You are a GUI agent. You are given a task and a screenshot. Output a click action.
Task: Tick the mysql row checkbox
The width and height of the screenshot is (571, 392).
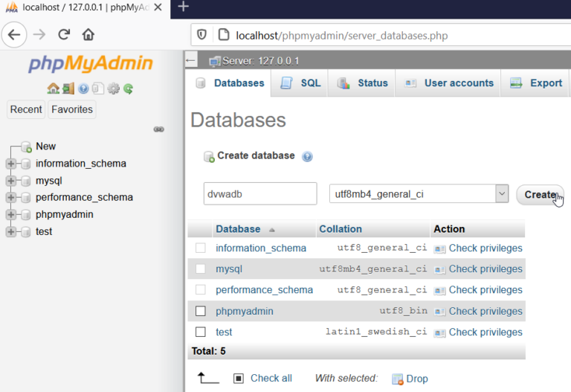[201, 269]
